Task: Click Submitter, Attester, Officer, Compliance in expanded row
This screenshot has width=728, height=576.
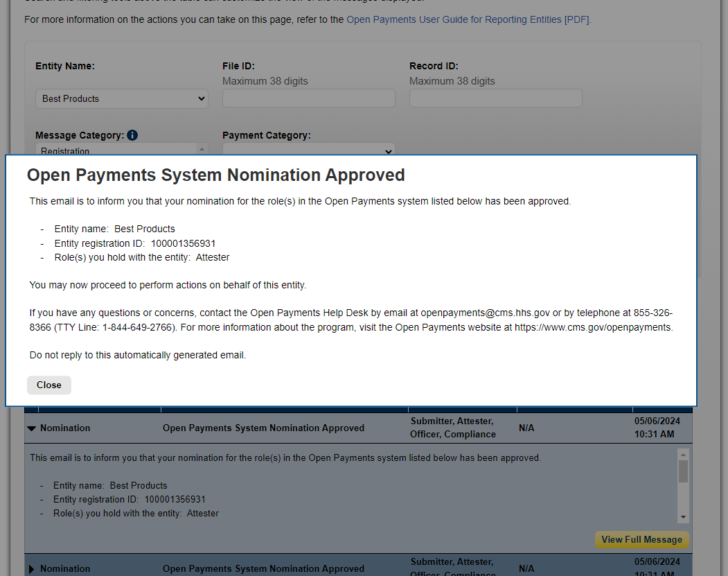Action: 453,428
